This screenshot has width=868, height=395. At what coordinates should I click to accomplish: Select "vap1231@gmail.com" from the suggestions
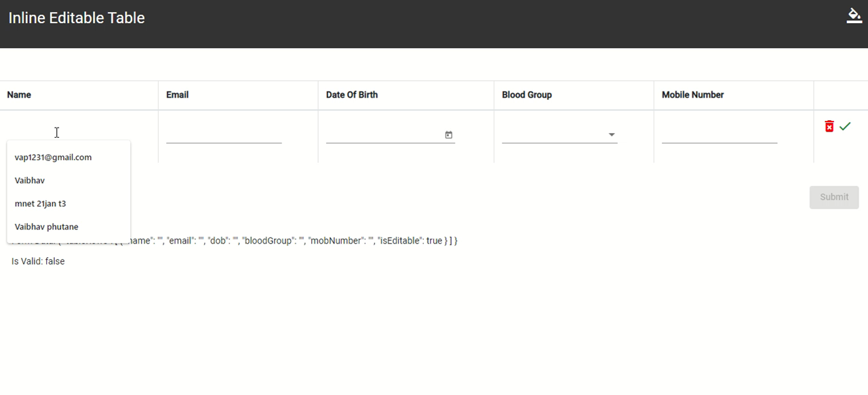[53, 157]
